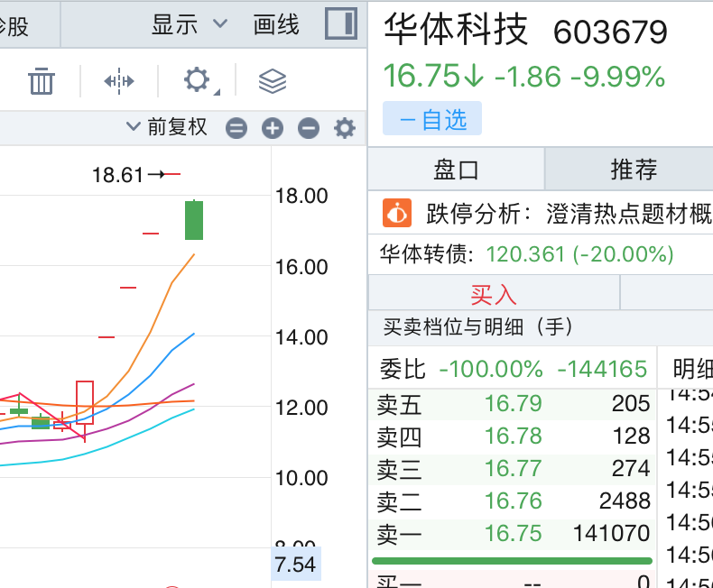Remove stock from 自选 watchlist
Image resolution: width=713 pixels, height=588 pixels.
pyautogui.click(x=432, y=119)
